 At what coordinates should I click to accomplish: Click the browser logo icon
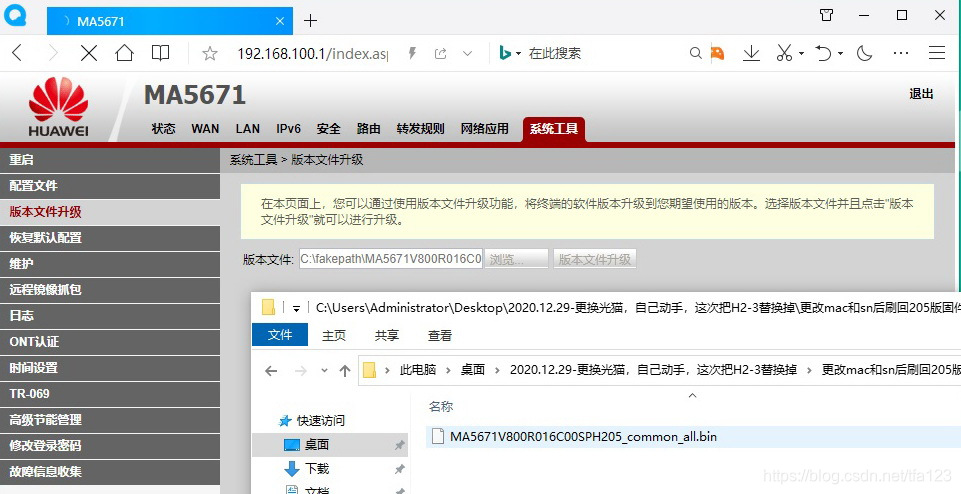click(x=15, y=15)
